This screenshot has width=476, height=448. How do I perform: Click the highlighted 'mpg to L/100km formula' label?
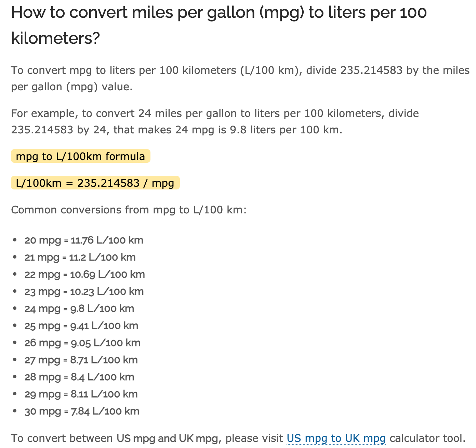[80, 156]
